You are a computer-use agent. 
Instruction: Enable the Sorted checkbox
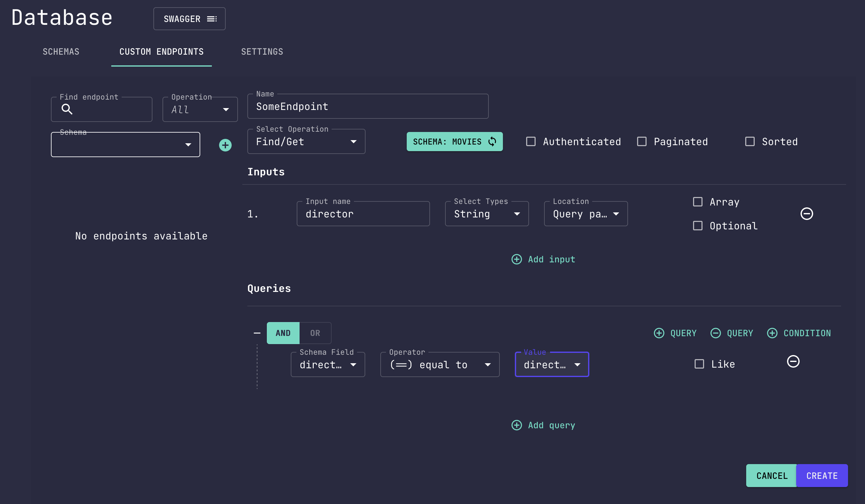(x=750, y=142)
